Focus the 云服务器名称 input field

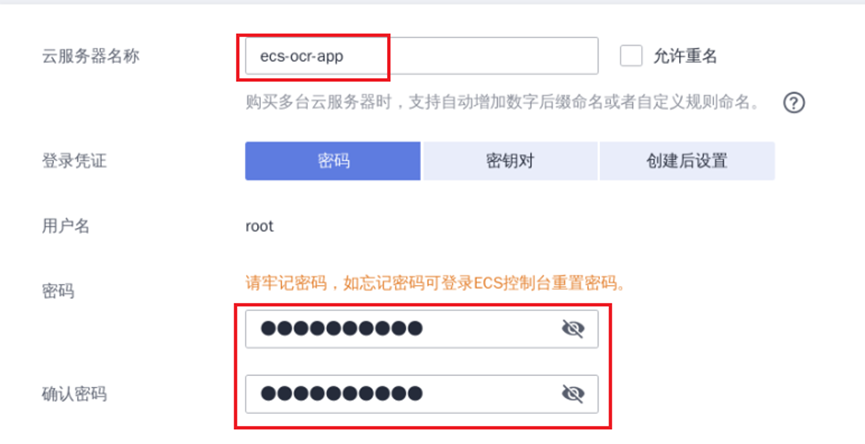pyautogui.click(x=421, y=56)
